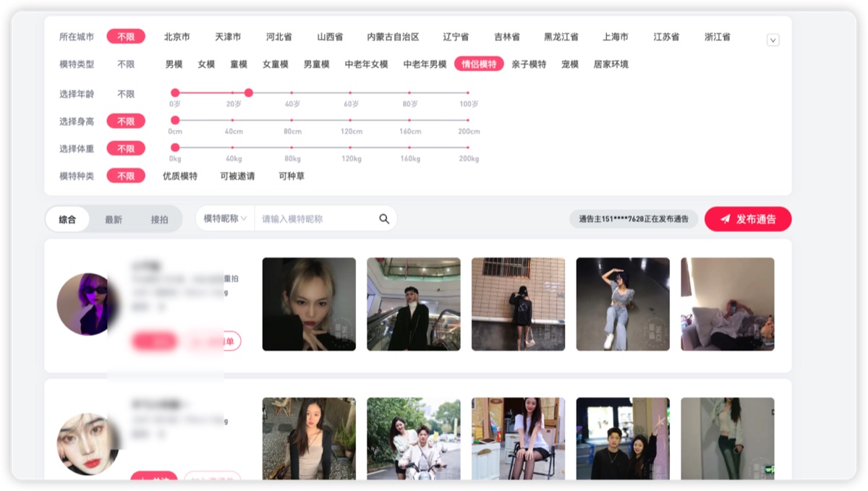This screenshot has height=491, width=868.
Task: Select 不限 for 选择体重
Action: tap(126, 148)
